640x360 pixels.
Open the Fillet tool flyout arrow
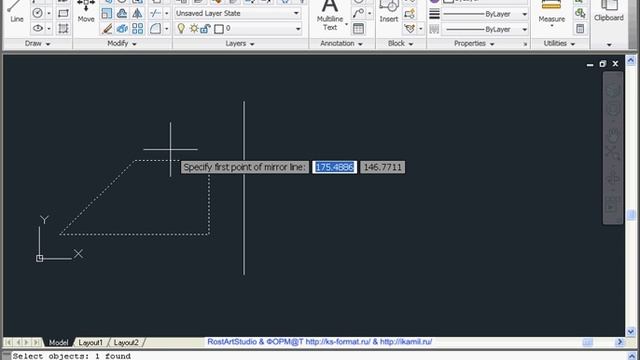click(x=166, y=29)
